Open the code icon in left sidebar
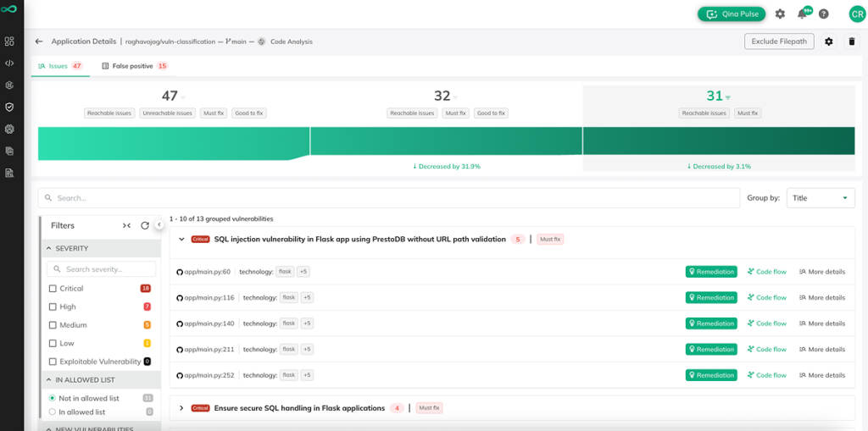Image resolution: width=868 pixels, height=431 pixels. coord(9,64)
